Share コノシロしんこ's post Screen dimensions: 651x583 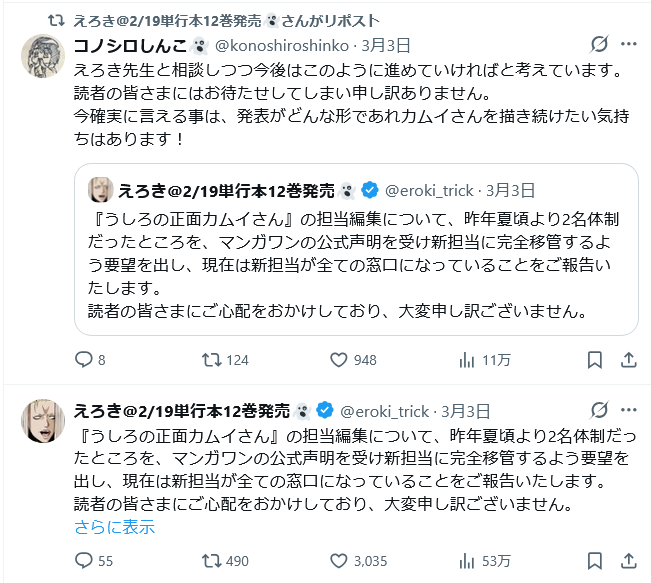point(629,360)
